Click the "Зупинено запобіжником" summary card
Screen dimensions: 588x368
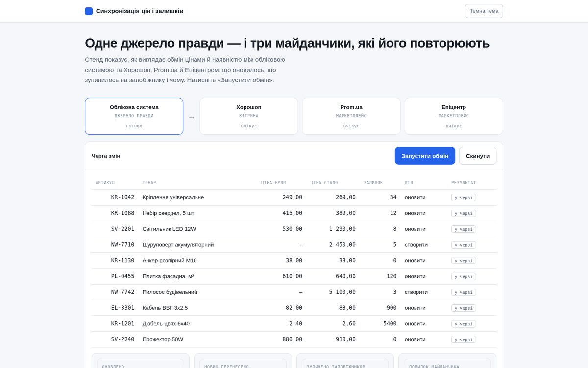tap(345, 361)
